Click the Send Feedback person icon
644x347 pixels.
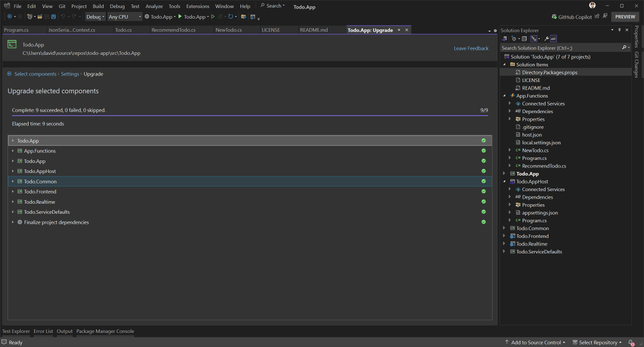pos(605,16)
